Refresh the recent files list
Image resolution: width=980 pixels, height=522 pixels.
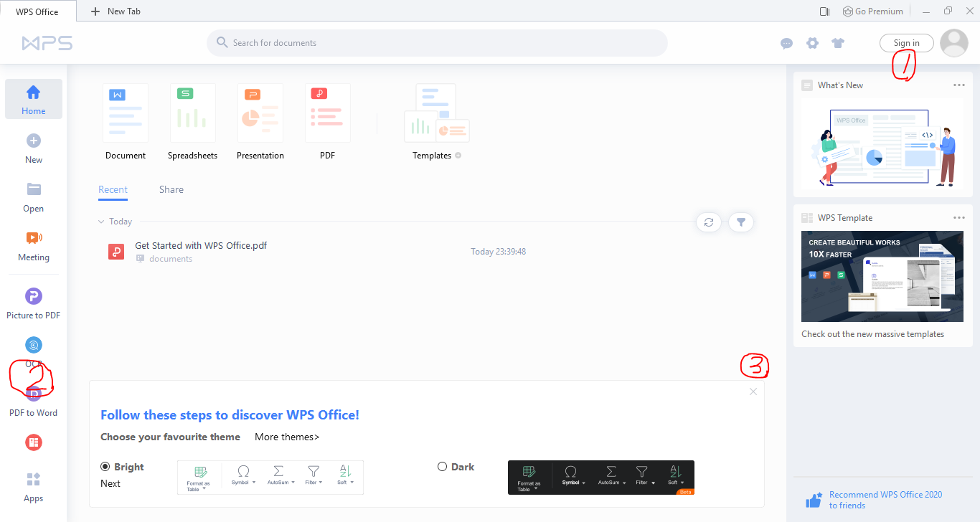pos(709,222)
